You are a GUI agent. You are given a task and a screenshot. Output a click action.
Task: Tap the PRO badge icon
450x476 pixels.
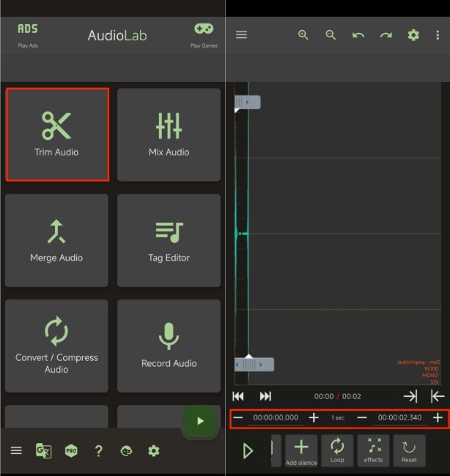(x=71, y=450)
